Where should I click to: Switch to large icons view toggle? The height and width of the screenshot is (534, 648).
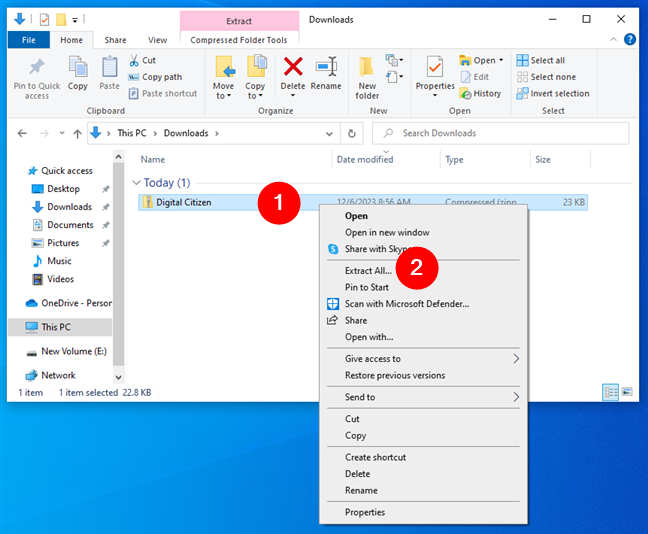[x=628, y=393]
